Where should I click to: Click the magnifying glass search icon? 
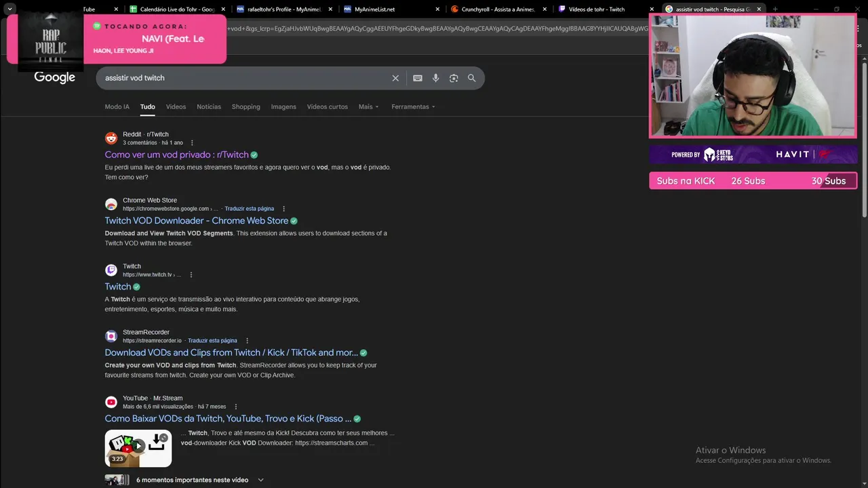[x=472, y=78]
